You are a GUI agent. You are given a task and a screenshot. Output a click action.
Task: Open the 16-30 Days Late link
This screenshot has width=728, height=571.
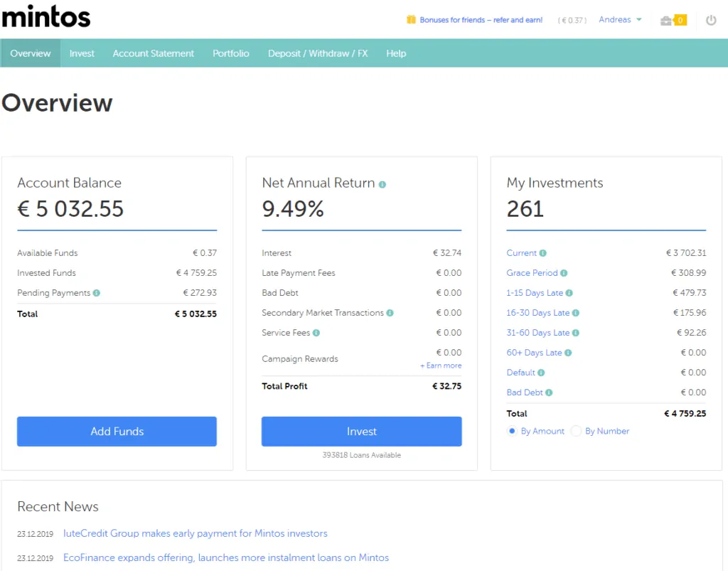[x=538, y=313]
